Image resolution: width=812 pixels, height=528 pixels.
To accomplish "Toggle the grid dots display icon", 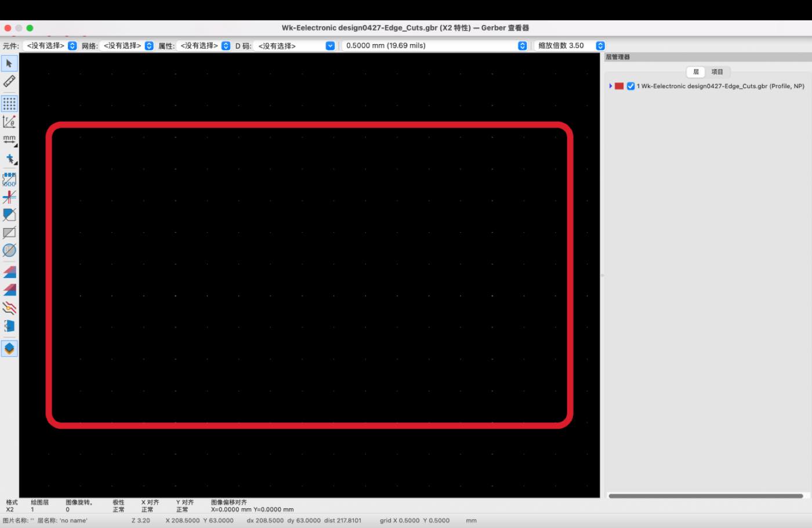I will pyautogui.click(x=9, y=104).
